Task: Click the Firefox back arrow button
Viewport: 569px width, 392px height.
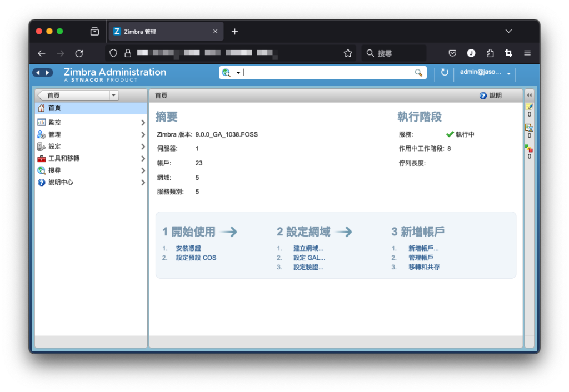Action: click(x=42, y=53)
